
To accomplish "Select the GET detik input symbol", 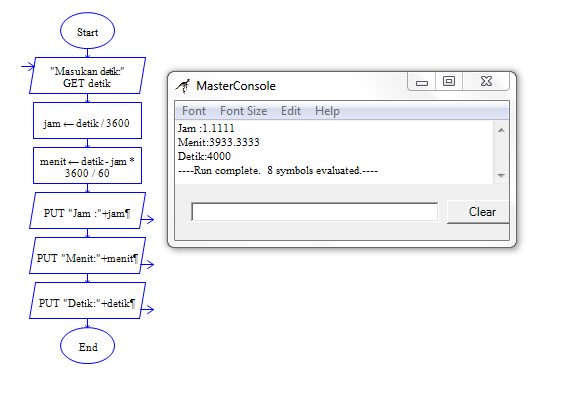I will (87, 75).
